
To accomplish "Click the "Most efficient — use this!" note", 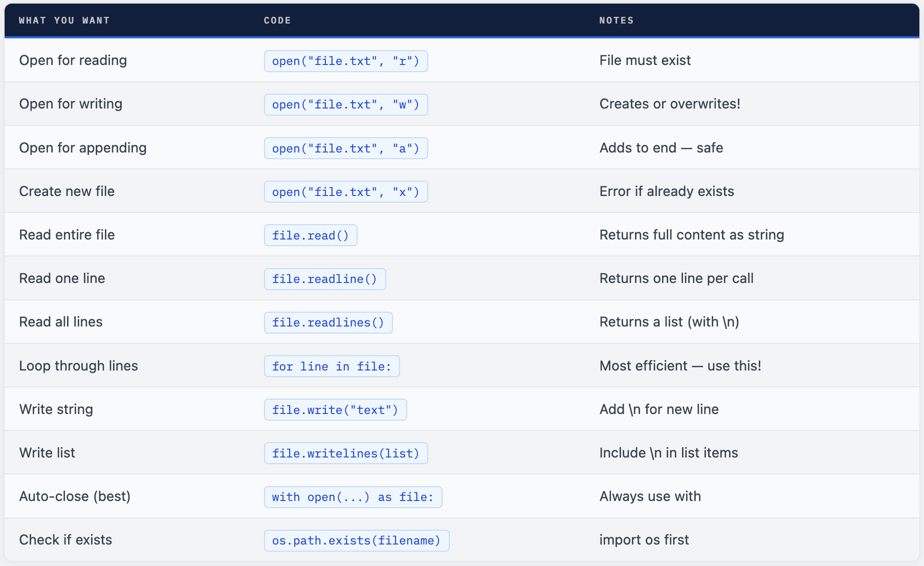I will 680,366.
